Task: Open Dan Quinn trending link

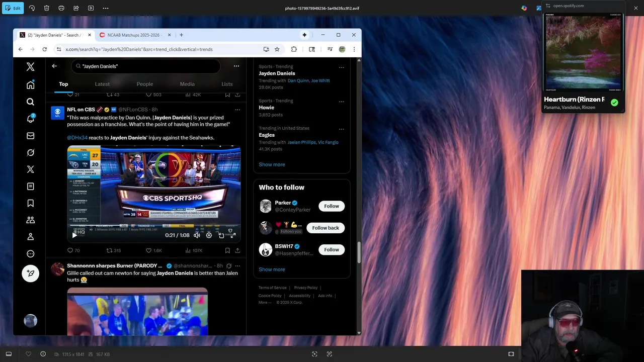Action: click(x=297, y=80)
